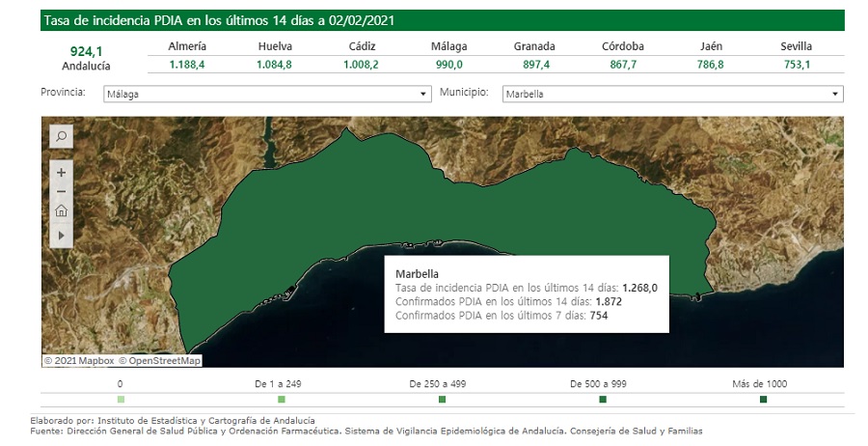This screenshot has width=868, height=446.
Task: Click Granada's rate value 897,4
Action: pos(536,65)
